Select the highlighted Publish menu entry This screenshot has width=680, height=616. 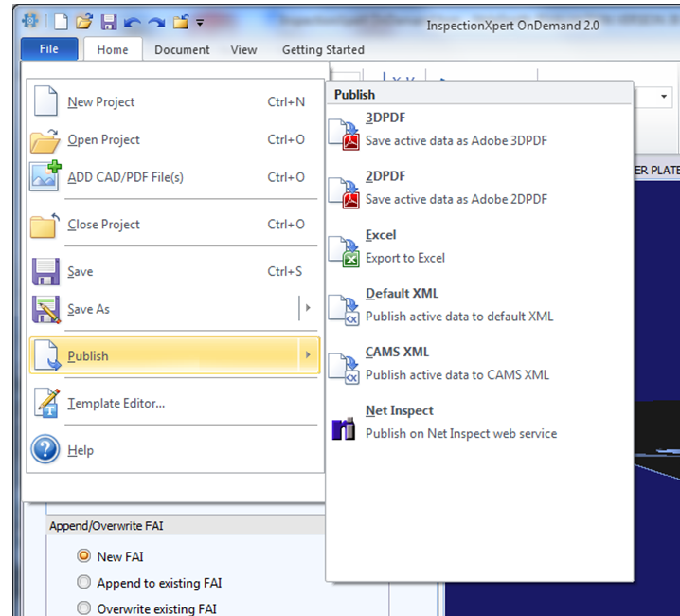[164, 355]
